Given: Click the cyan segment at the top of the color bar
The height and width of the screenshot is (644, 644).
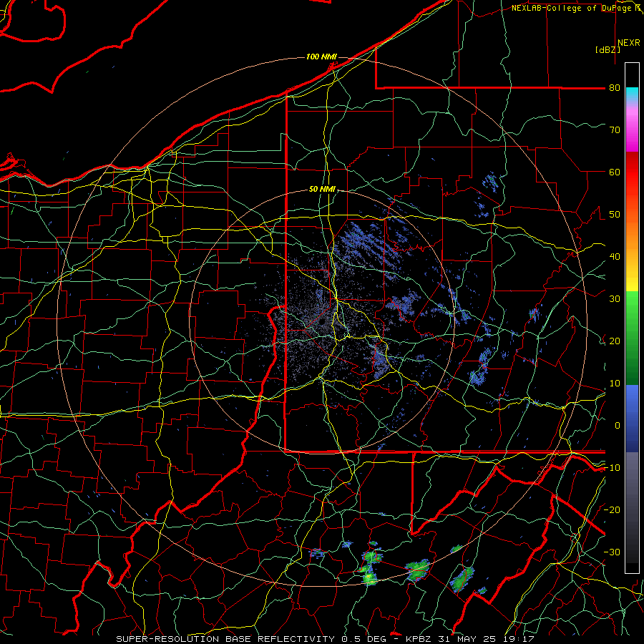Looking at the screenshot, I should 632,94.
